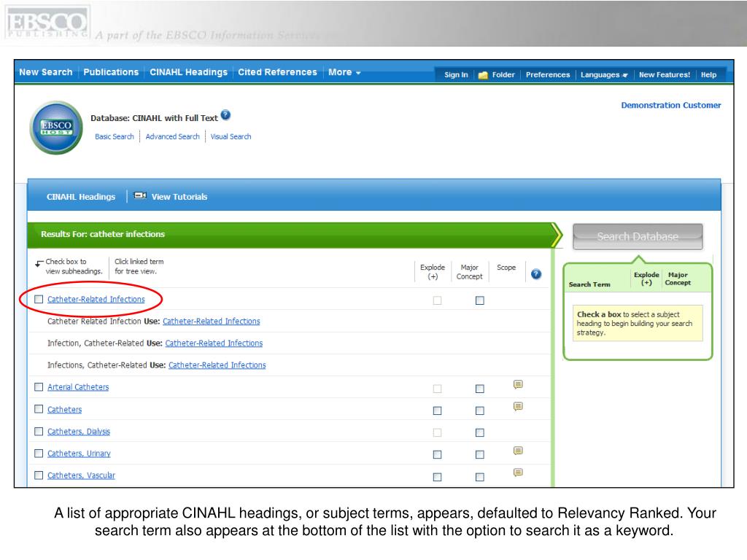Enable Explode for Catheters, Vascular
Screen dimensions: 747x560
click(x=438, y=477)
